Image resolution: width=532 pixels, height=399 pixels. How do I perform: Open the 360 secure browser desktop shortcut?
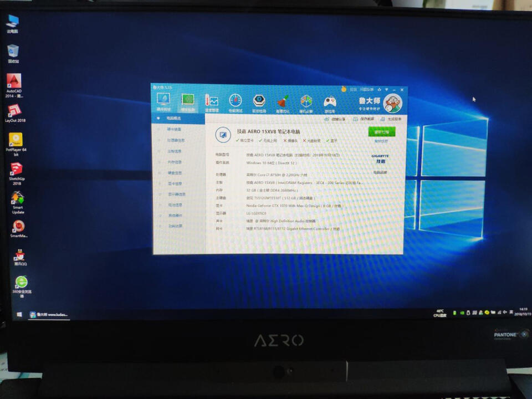click(x=22, y=287)
